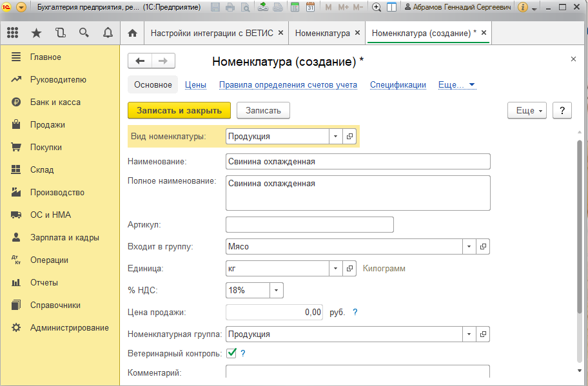The width and height of the screenshot is (588, 386).
Task: Open the % НДС rate dropdown
Action: (277, 291)
